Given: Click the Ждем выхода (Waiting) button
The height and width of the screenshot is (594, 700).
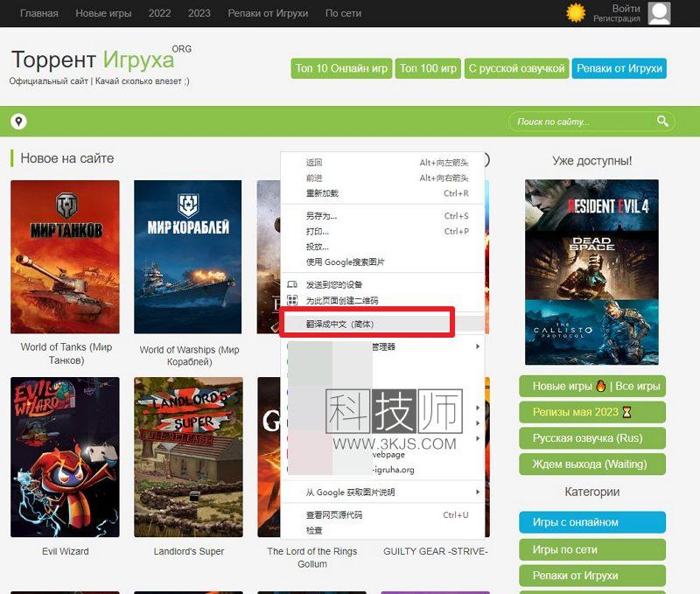Looking at the screenshot, I should tap(592, 465).
